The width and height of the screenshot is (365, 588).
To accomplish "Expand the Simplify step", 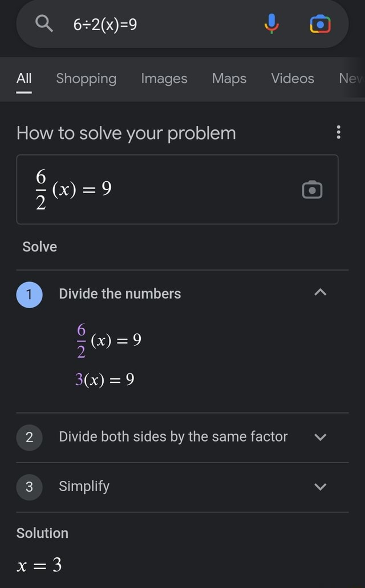I will pyautogui.click(x=321, y=486).
